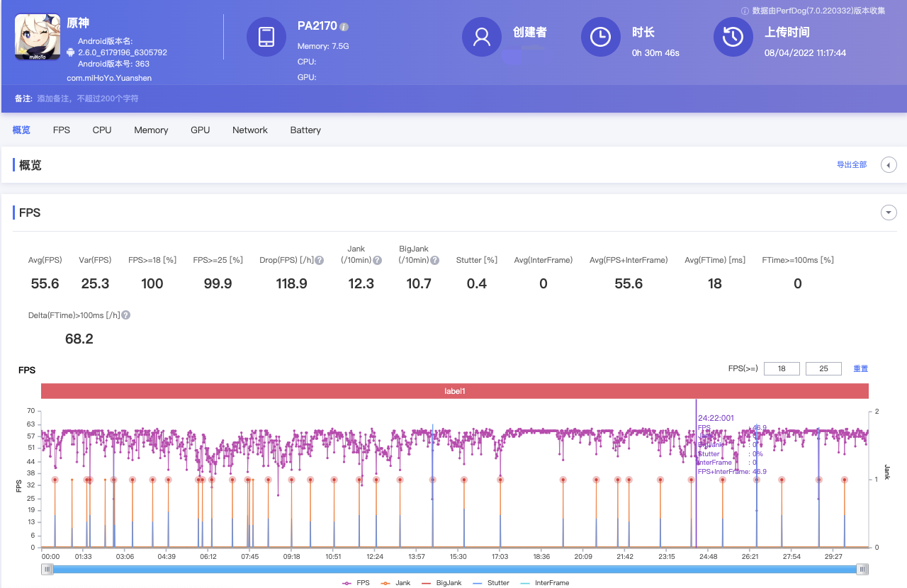Click the red label1 bar above chart

[454, 391]
